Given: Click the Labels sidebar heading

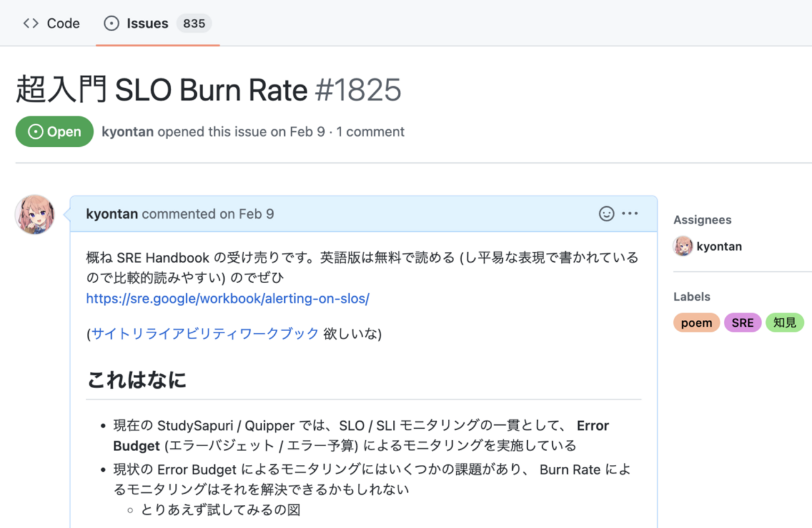Looking at the screenshot, I should click(x=691, y=297).
